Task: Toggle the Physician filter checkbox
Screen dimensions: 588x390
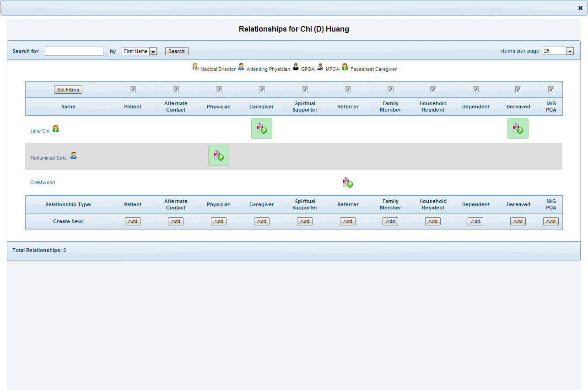Action: pyautogui.click(x=219, y=90)
